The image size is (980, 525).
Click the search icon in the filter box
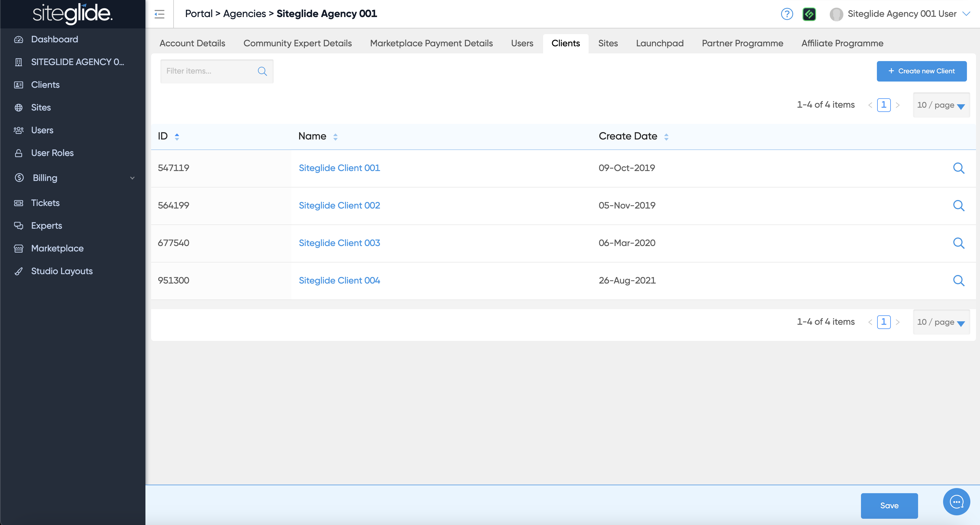[262, 71]
